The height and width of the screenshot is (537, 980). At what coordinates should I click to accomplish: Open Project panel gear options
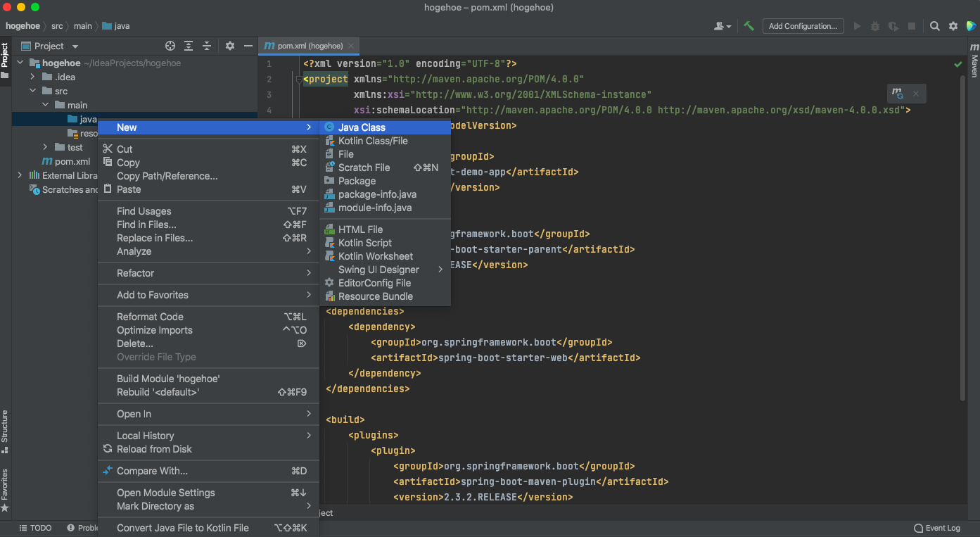pos(229,46)
